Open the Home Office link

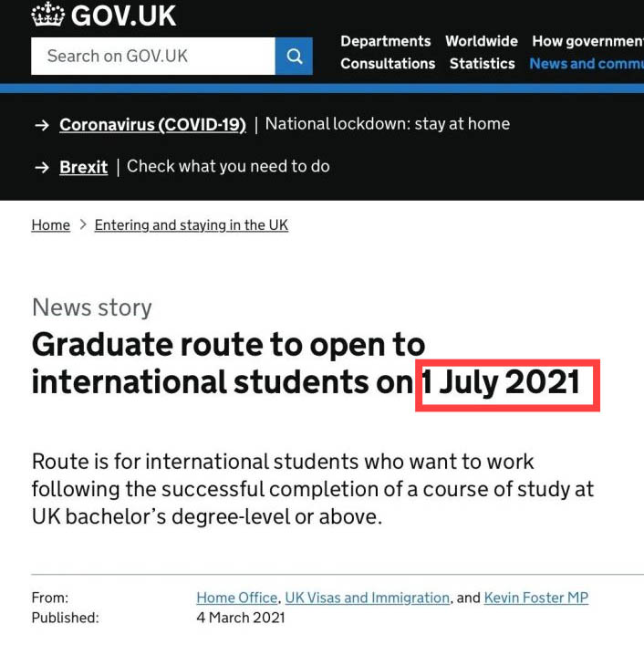[237, 598]
